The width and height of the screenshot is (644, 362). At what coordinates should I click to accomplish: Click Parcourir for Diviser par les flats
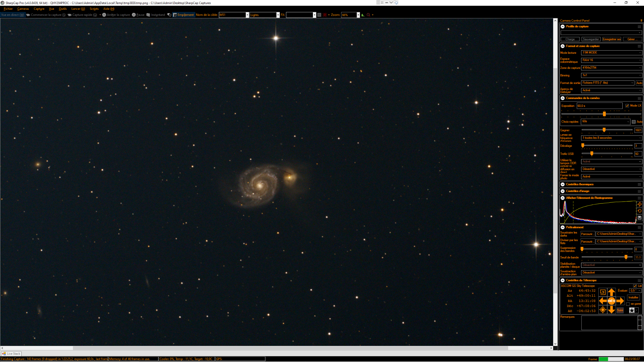coord(587,242)
